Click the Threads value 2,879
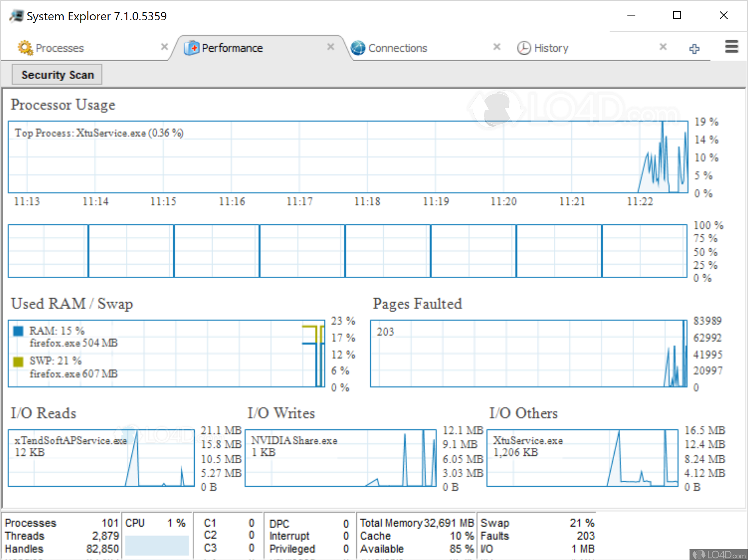Viewport: 748px width, 560px height. (105, 536)
